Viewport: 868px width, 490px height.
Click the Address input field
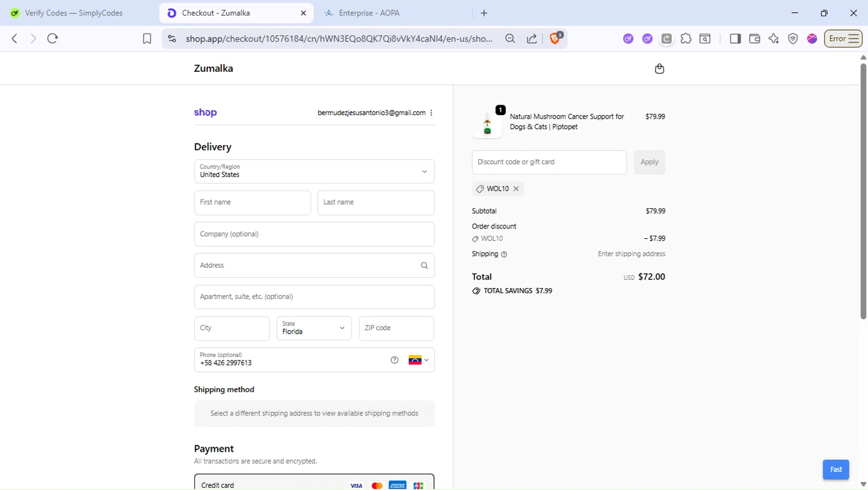pyautogui.click(x=314, y=266)
